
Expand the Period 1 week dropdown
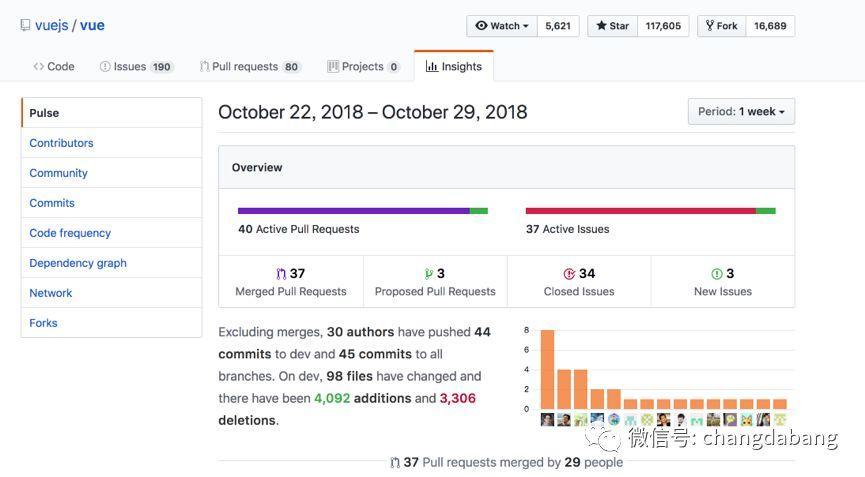point(741,112)
